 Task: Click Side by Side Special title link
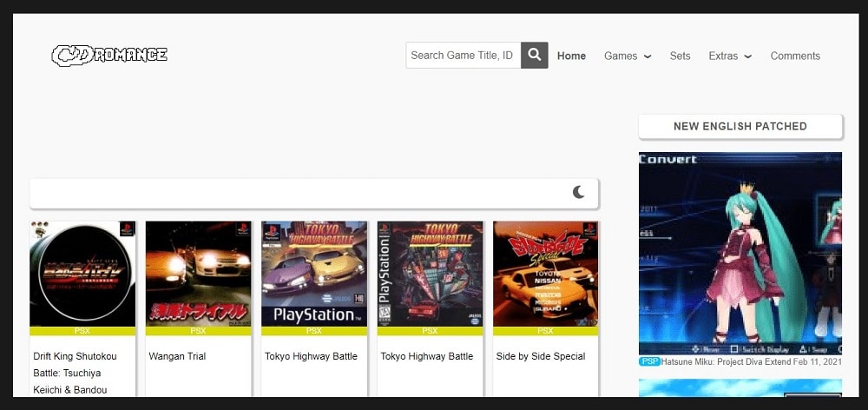[x=540, y=356]
